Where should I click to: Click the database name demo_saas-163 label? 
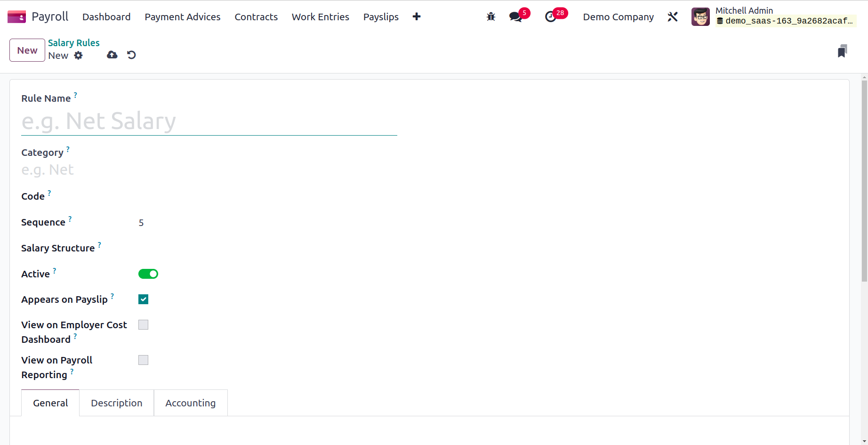pos(785,21)
